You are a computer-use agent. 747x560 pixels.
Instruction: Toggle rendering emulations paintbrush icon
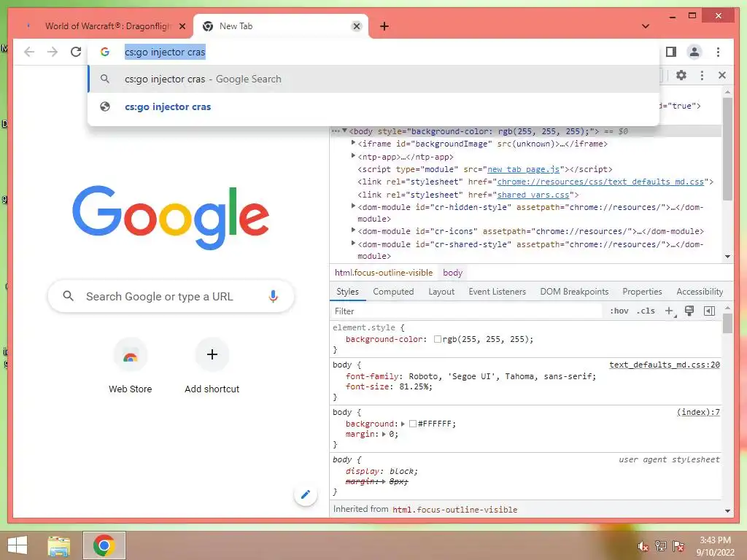pyautogui.click(x=689, y=311)
